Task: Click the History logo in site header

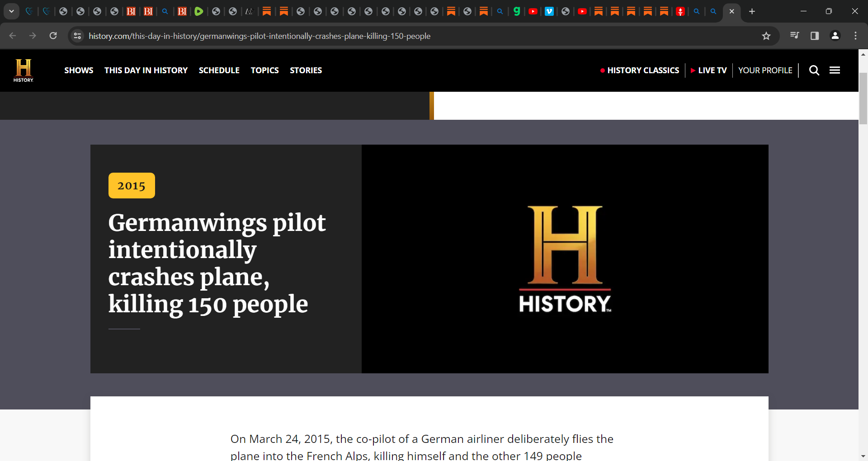Action: coord(24,71)
